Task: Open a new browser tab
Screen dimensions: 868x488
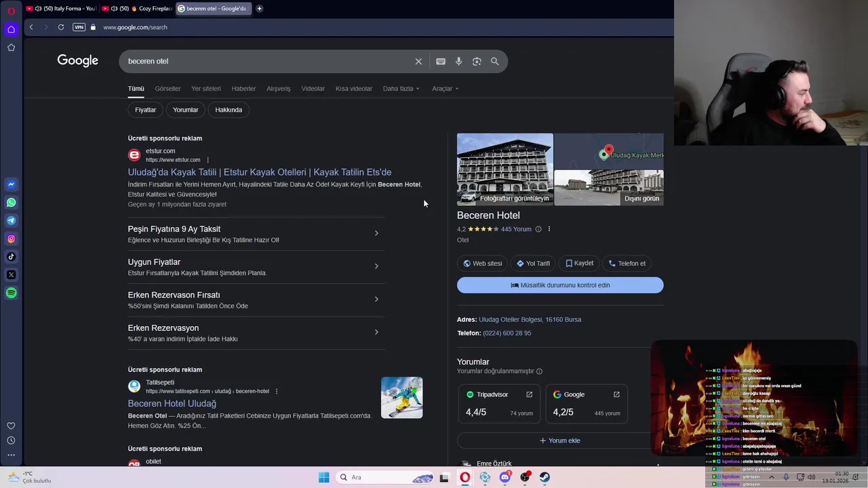Action: (260, 9)
